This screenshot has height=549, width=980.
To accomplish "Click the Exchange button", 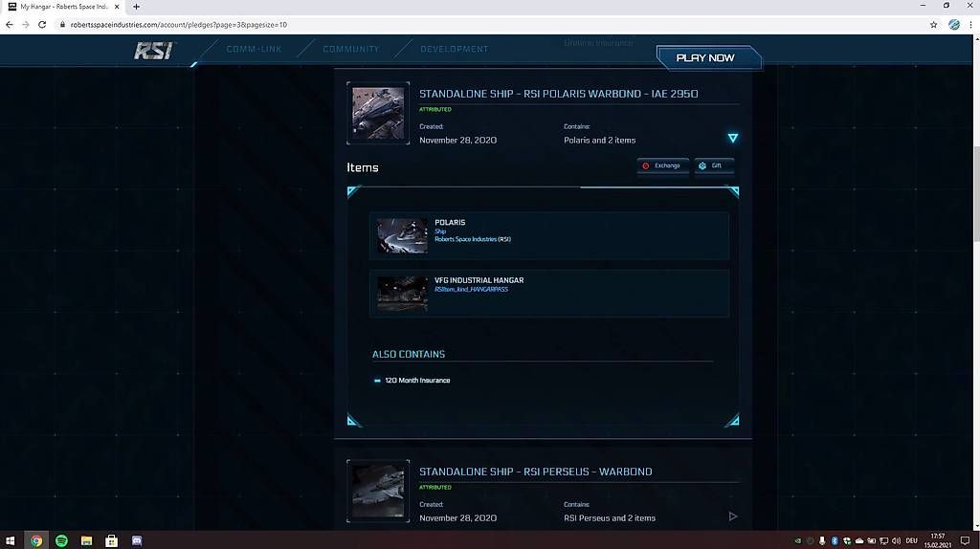I will [x=662, y=165].
